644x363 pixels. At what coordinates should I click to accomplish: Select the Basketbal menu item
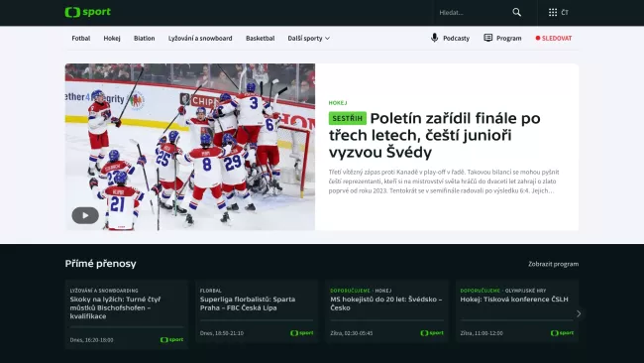[x=260, y=39]
